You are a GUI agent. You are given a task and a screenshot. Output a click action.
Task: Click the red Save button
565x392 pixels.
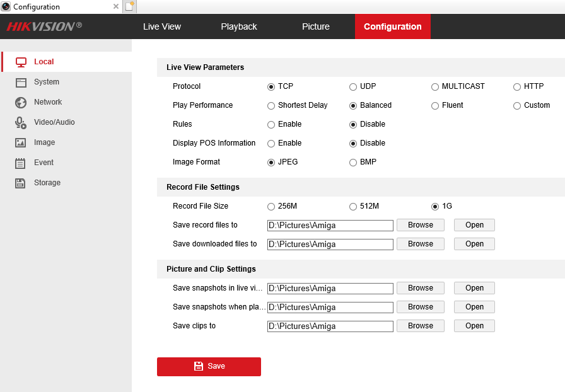pos(209,366)
